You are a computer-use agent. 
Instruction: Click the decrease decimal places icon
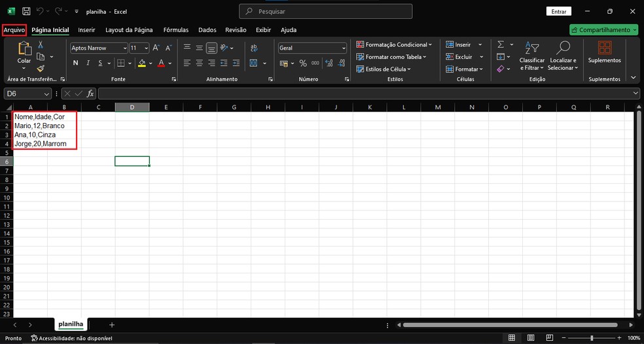click(341, 63)
